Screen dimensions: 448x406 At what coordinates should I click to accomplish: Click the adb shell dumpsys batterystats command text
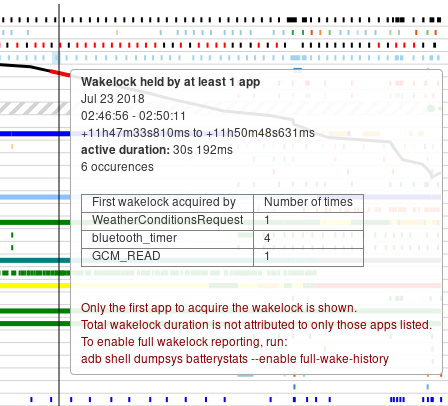(x=235, y=359)
